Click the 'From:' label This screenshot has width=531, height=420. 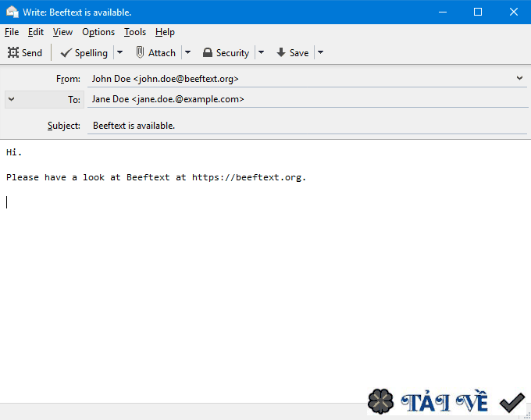[68, 79]
